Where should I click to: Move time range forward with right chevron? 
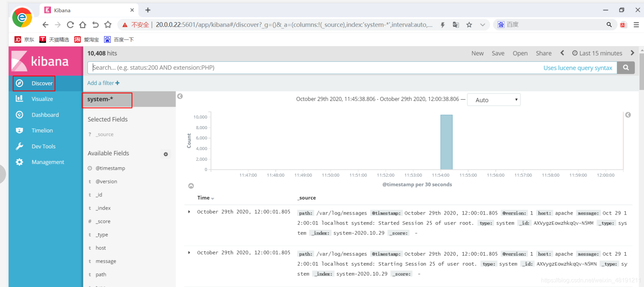[x=632, y=53]
